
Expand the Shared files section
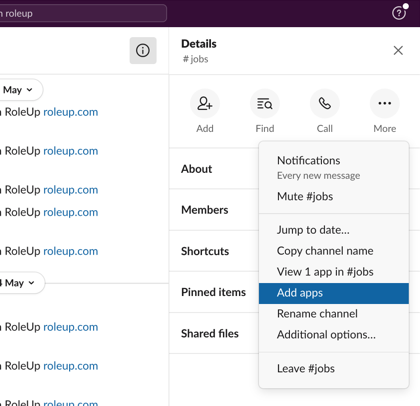pyautogui.click(x=214, y=333)
